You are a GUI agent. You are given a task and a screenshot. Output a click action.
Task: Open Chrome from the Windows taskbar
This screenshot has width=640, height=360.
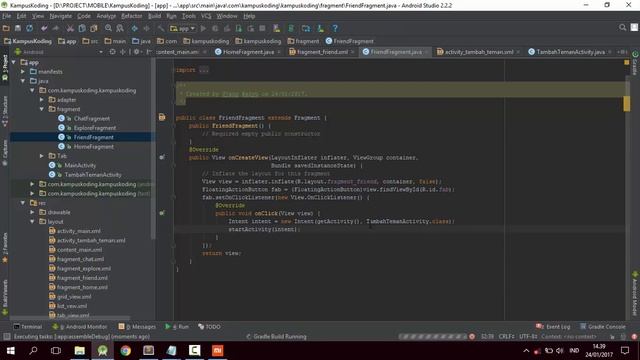pyautogui.click(x=125, y=351)
